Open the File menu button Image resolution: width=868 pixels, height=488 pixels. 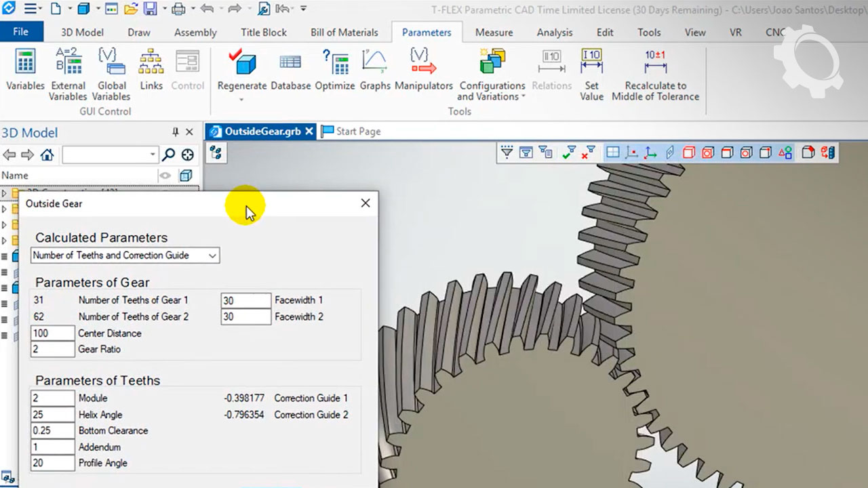[x=21, y=32]
